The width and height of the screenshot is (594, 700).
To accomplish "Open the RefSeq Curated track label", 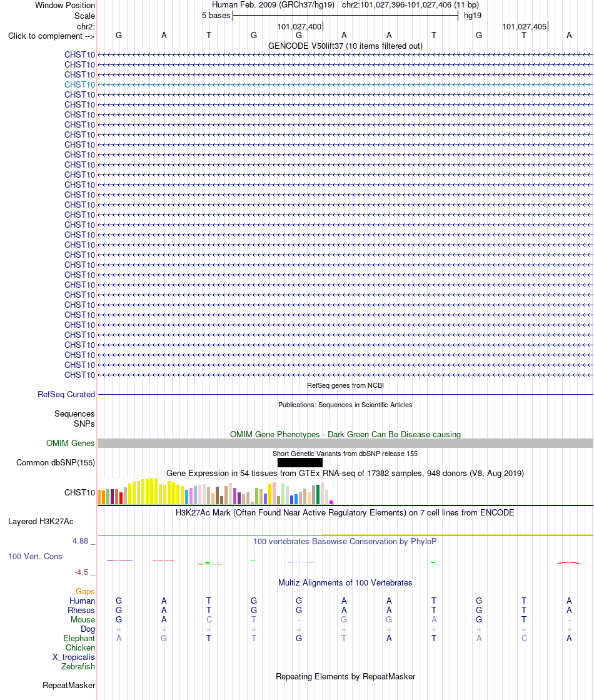I will [66, 395].
